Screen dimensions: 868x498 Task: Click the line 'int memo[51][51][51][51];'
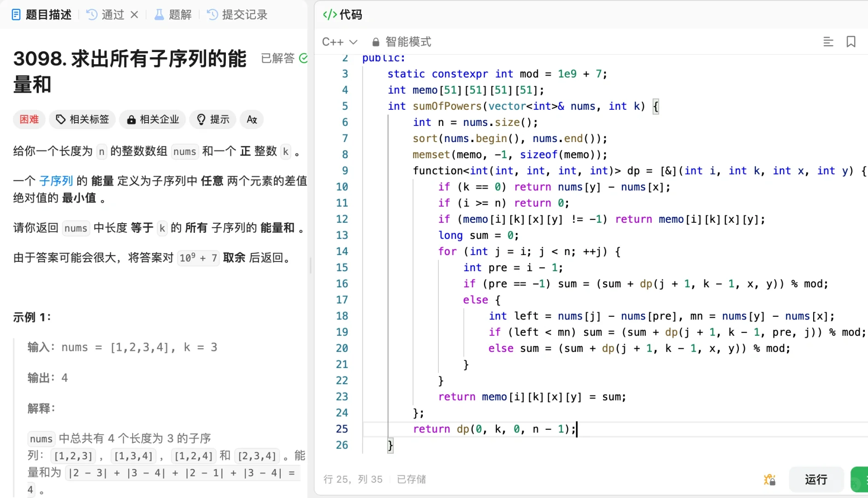click(466, 90)
